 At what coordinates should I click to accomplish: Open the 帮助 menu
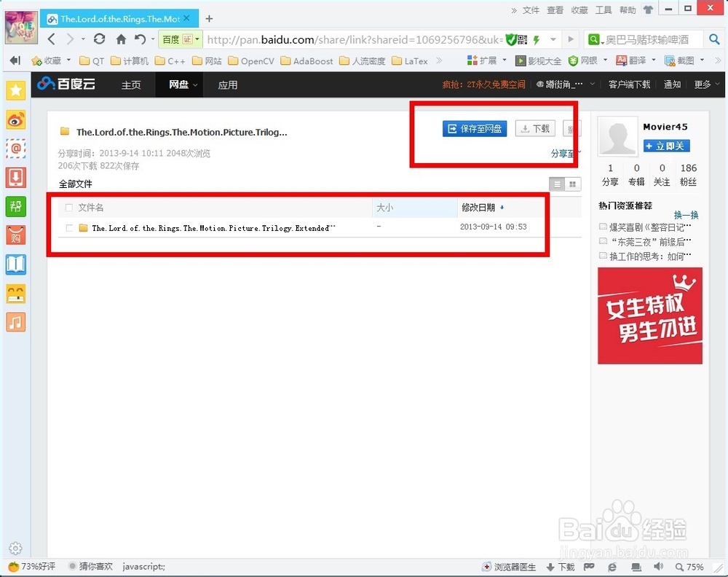628,9
